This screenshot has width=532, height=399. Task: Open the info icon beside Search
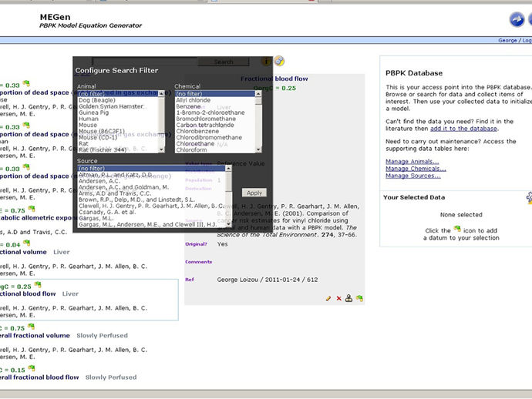click(x=266, y=62)
